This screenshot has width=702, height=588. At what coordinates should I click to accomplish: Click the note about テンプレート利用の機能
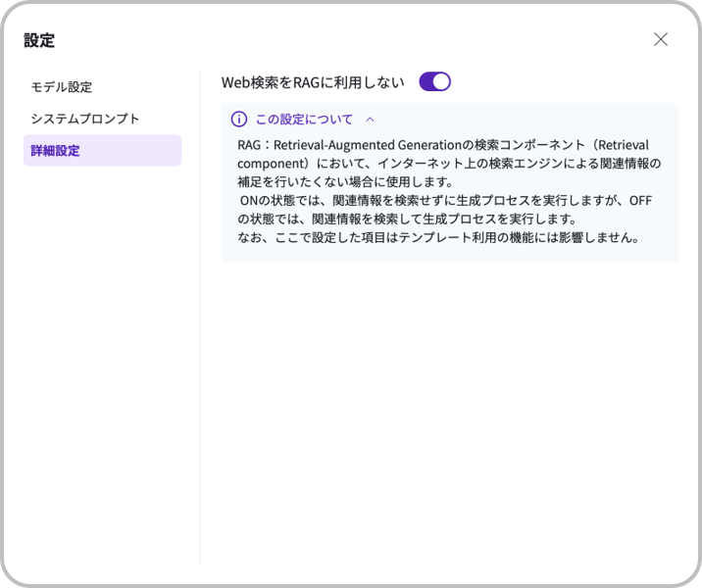[x=438, y=237]
